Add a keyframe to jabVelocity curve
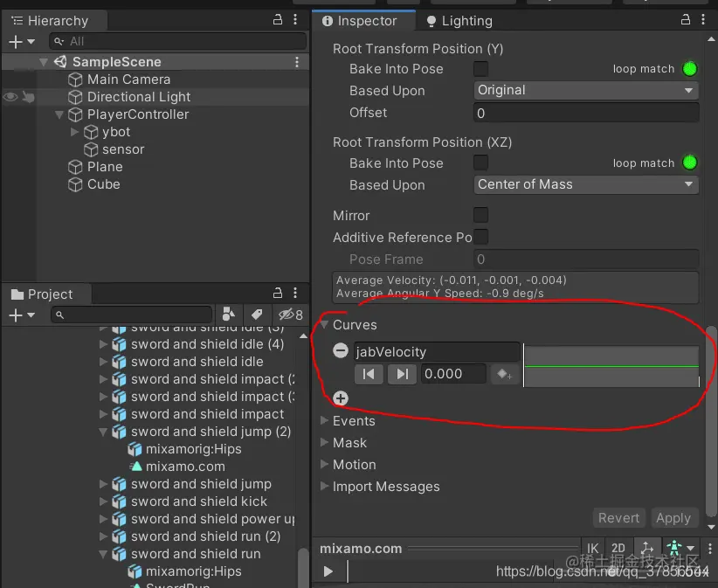The height and width of the screenshot is (588, 718). tap(505, 374)
